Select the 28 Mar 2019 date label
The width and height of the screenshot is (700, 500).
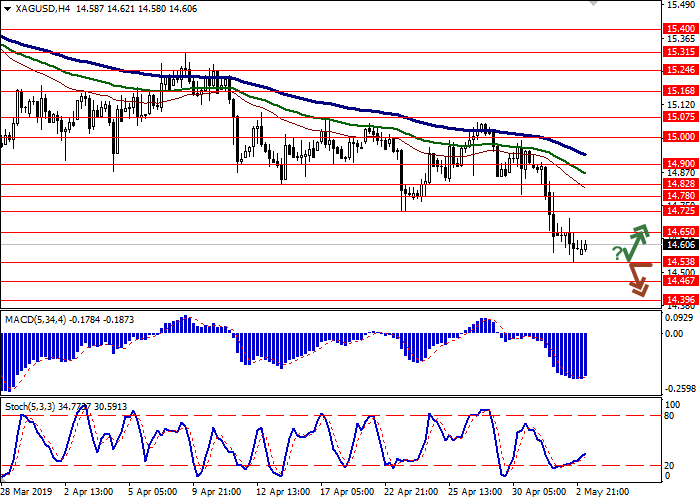(x=27, y=492)
